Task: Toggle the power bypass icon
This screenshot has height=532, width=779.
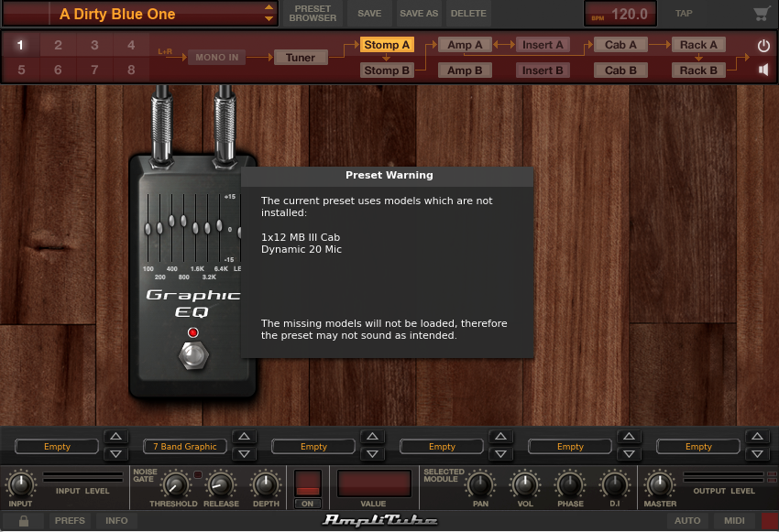Action: tap(763, 46)
